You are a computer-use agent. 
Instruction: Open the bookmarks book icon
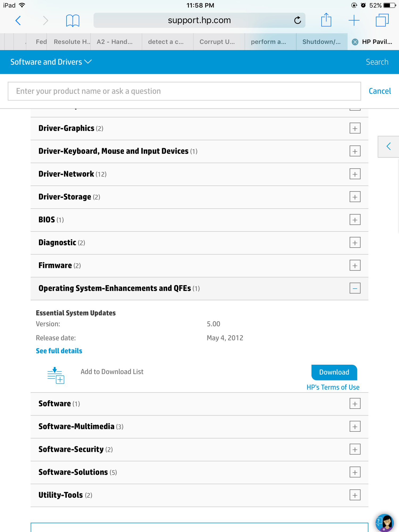click(x=73, y=20)
